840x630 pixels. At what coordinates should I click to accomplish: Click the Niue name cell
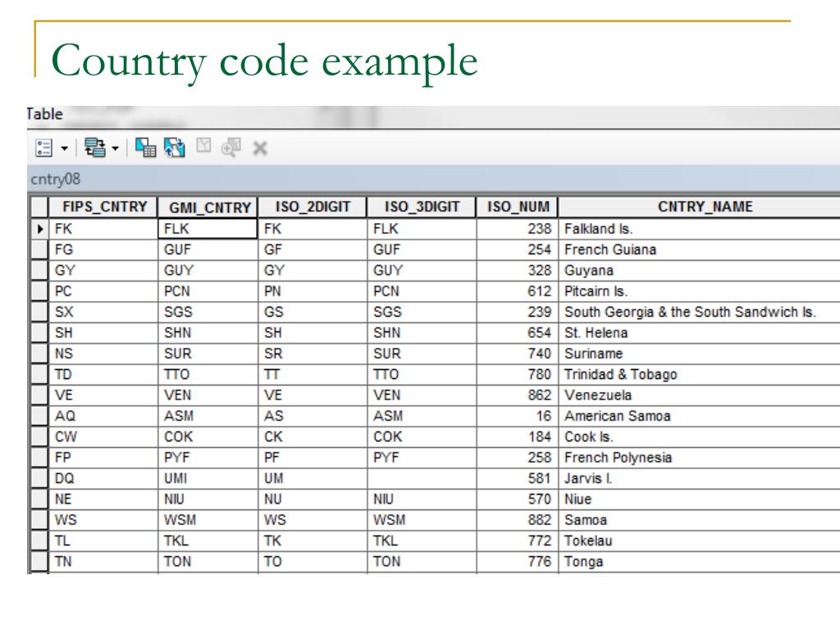[x=699, y=500]
